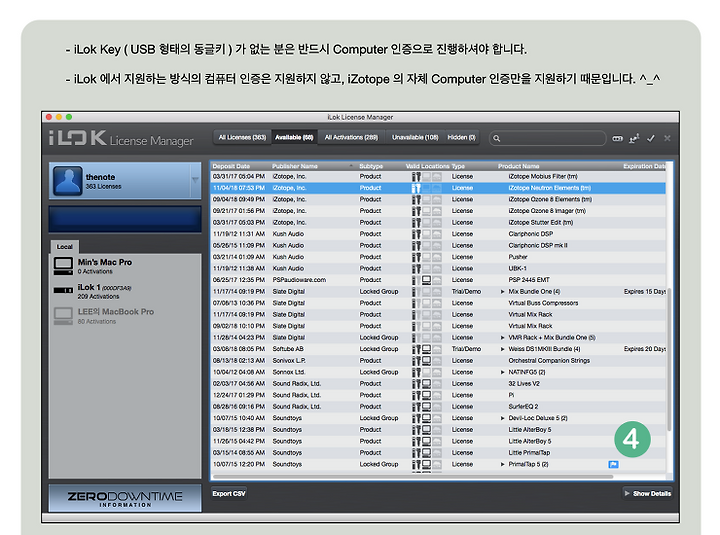This screenshot has height=535, width=720.
Task: Select the Min's Mac Pro computer icon
Action: (x=63, y=266)
